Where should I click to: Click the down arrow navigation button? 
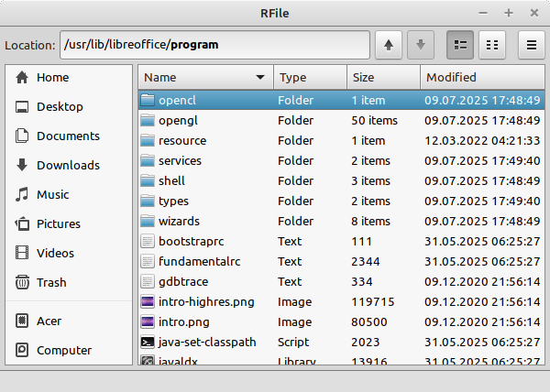(421, 45)
